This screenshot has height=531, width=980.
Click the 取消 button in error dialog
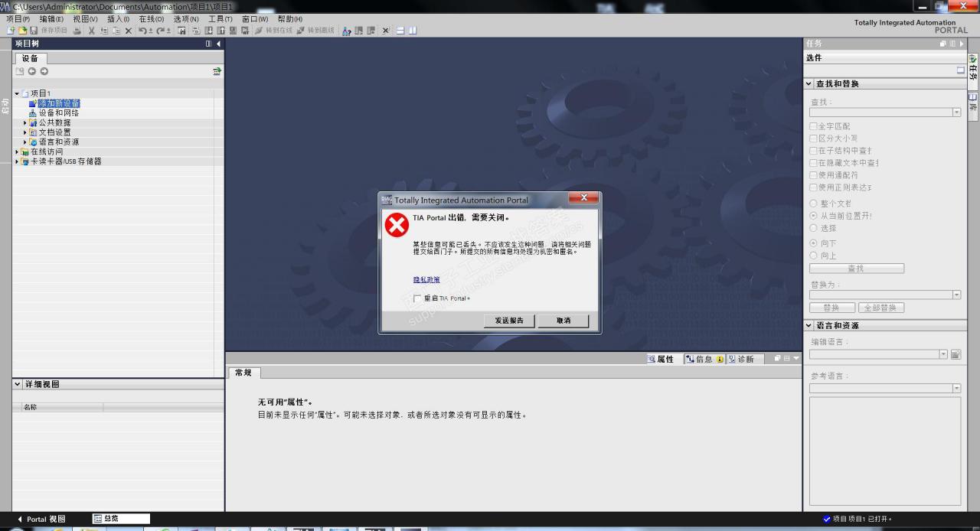click(x=563, y=321)
